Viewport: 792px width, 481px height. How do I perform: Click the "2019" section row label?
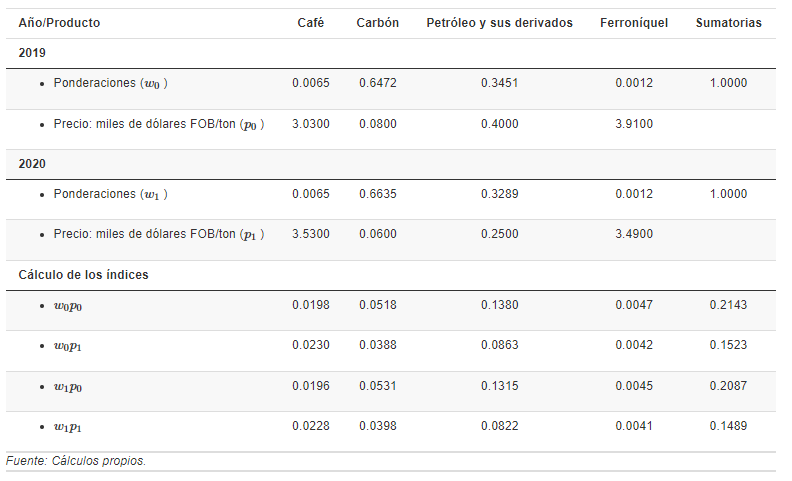[x=32, y=53]
